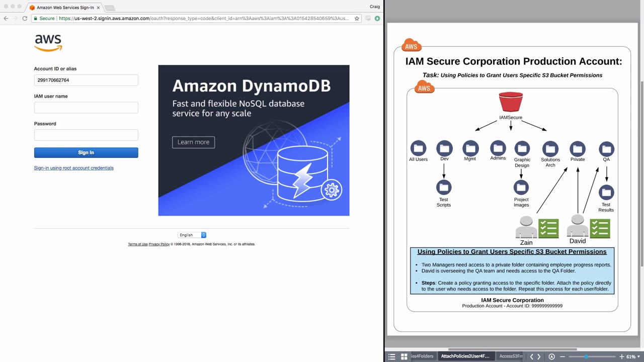Viewport: 644px width, 362px height.
Task: Click the Graphic Design folder icon
Action: (522, 148)
